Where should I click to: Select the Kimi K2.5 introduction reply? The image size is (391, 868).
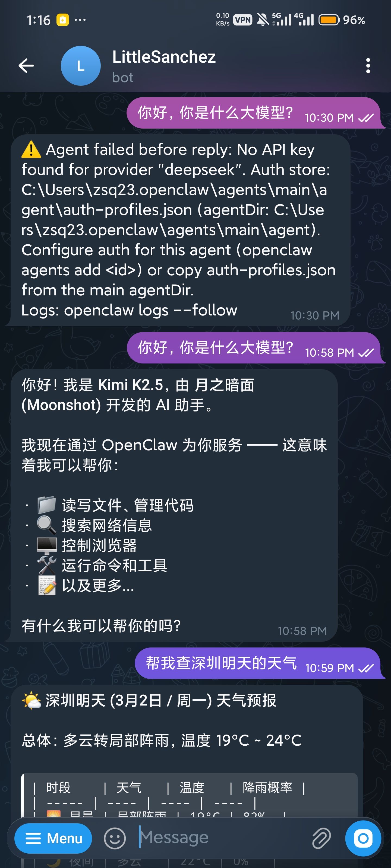point(174,505)
